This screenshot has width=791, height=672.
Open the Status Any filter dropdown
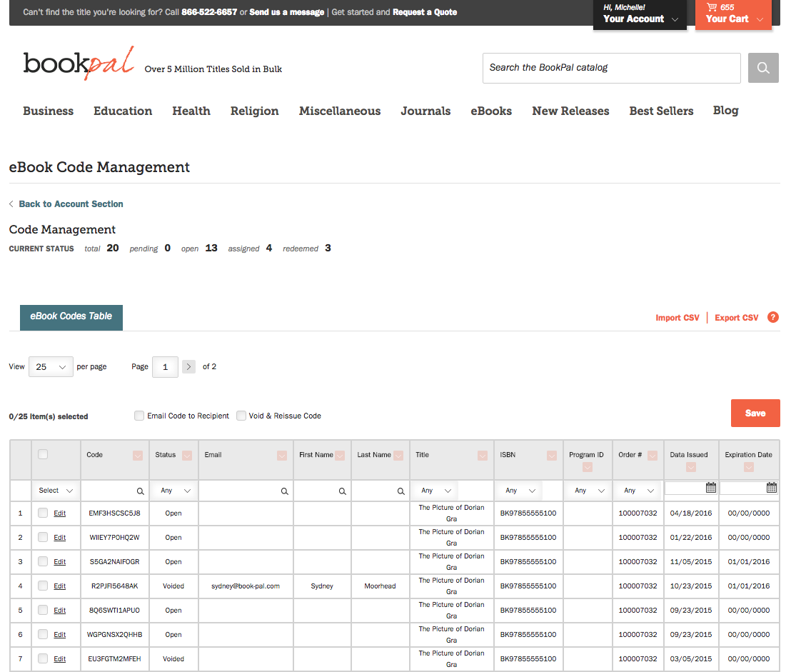(x=175, y=491)
